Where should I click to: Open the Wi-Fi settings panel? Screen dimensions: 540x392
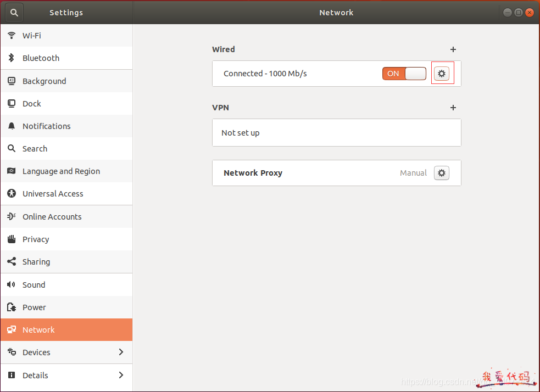click(x=66, y=36)
